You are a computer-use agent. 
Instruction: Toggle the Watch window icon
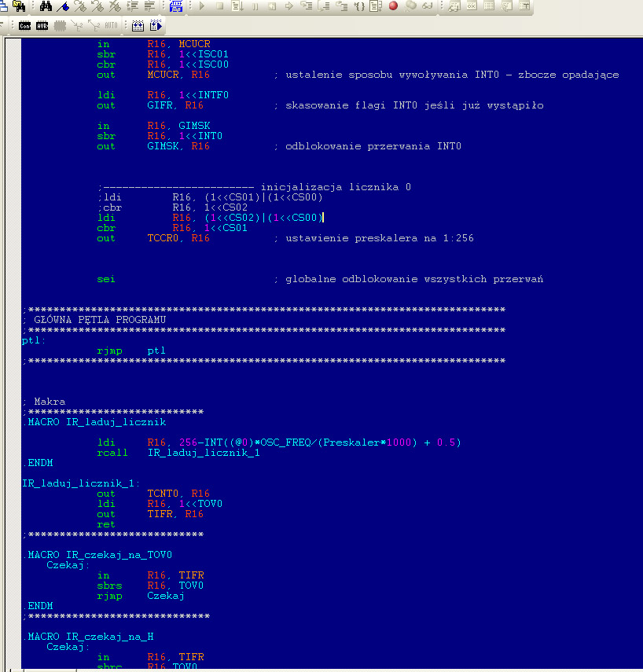click(454, 6)
